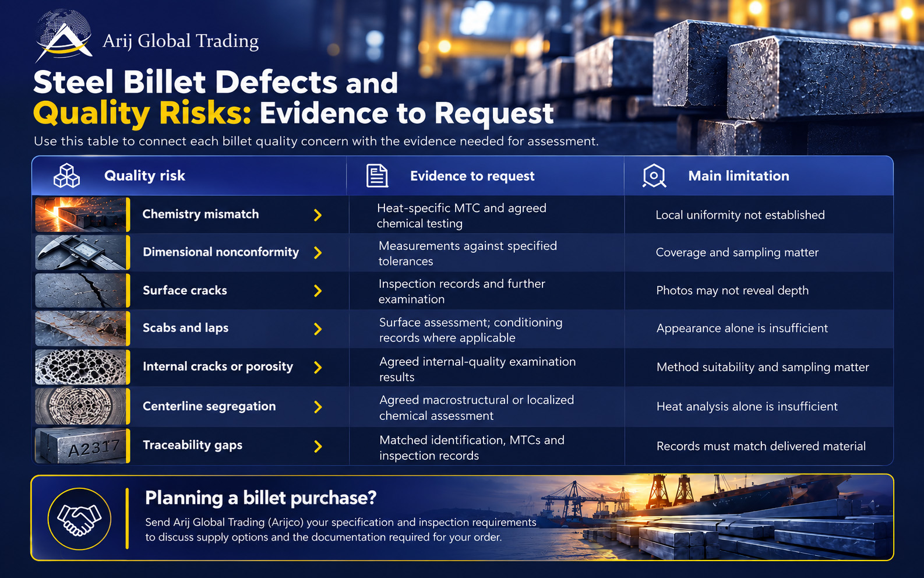Screen dimensions: 924x578
Task: Expand the Internal cracks or porosity chevron
Action: pos(318,367)
